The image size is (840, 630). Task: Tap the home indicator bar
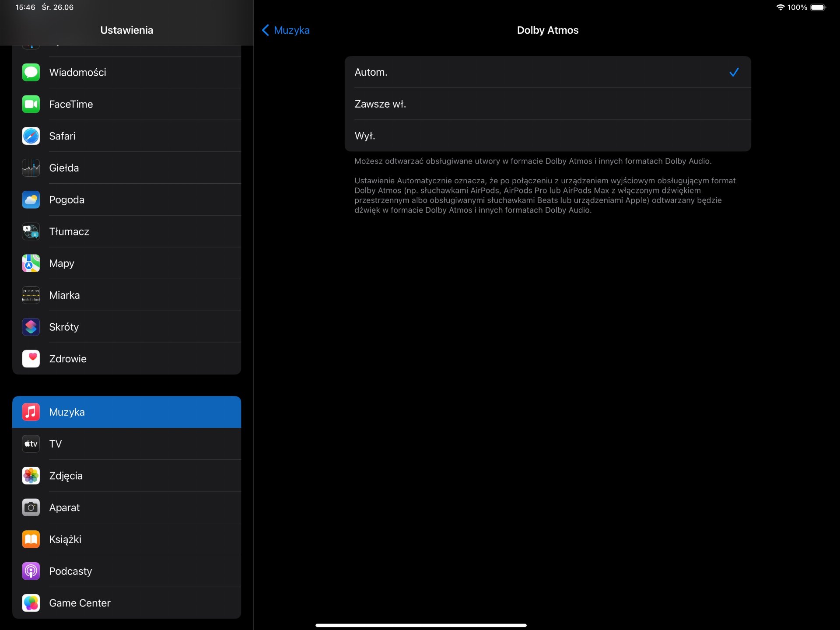pyautogui.click(x=421, y=625)
